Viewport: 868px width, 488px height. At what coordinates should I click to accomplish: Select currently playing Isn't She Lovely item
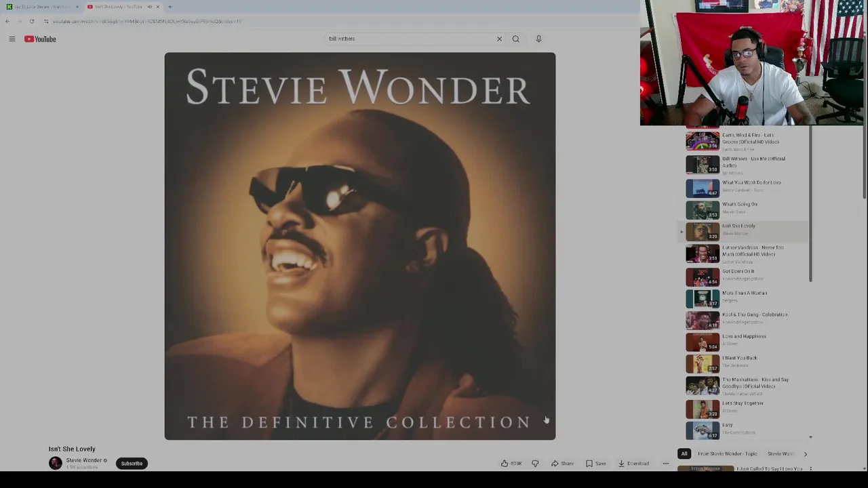pos(744,230)
